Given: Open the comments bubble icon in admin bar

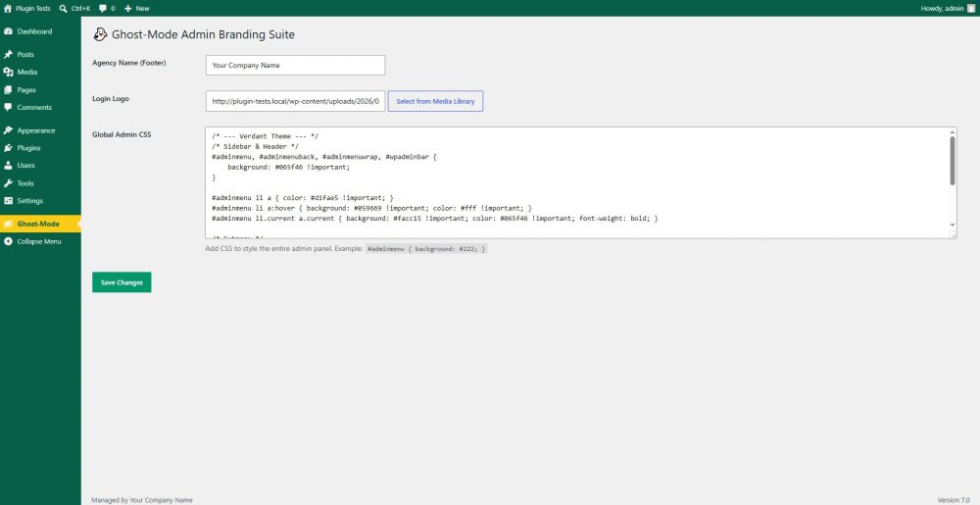Looking at the screenshot, I should (x=103, y=9).
